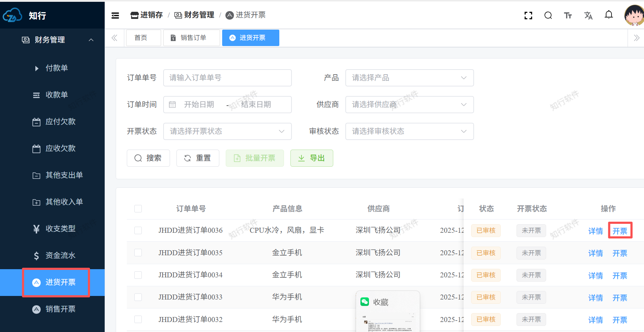Click the sidebar collapse hamburger icon
The width and height of the screenshot is (644, 332).
pyautogui.click(x=115, y=15)
